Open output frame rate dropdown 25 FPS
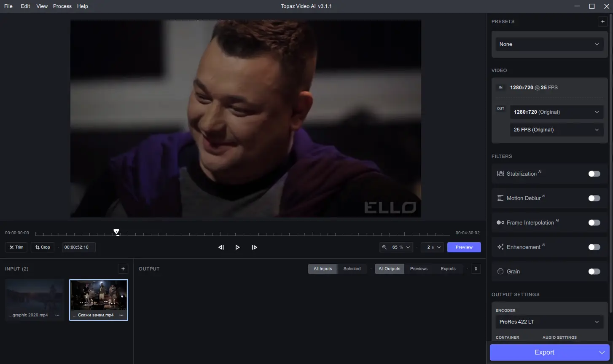 (x=557, y=130)
